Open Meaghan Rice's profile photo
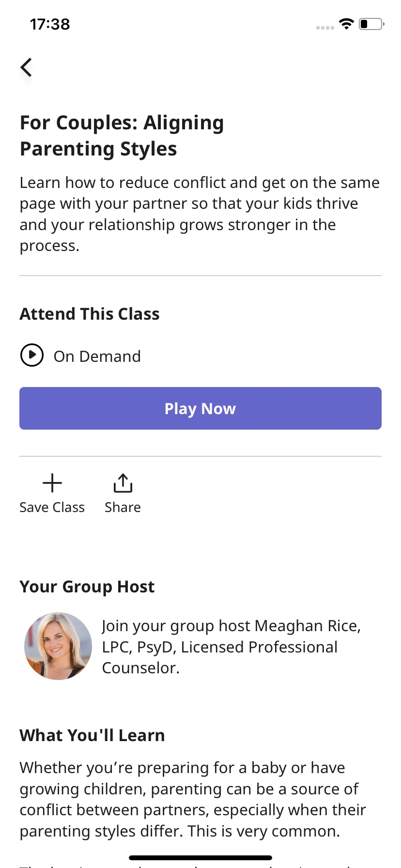Viewport: 401px width, 868px height. (x=58, y=646)
